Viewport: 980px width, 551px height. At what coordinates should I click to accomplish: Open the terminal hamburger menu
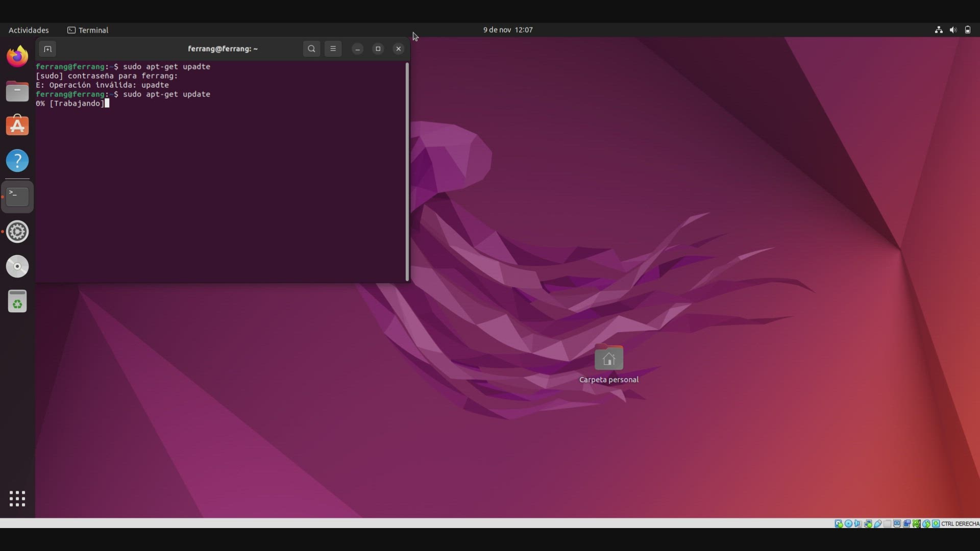333,49
